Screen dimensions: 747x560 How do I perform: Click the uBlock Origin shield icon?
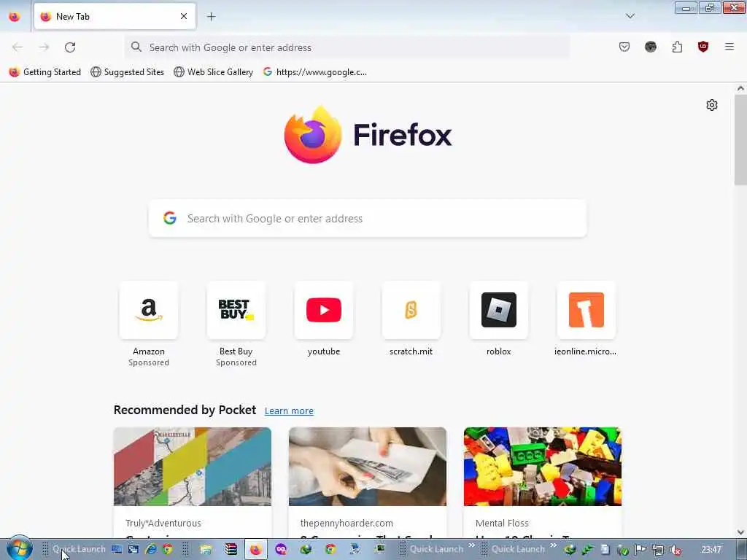(x=703, y=47)
